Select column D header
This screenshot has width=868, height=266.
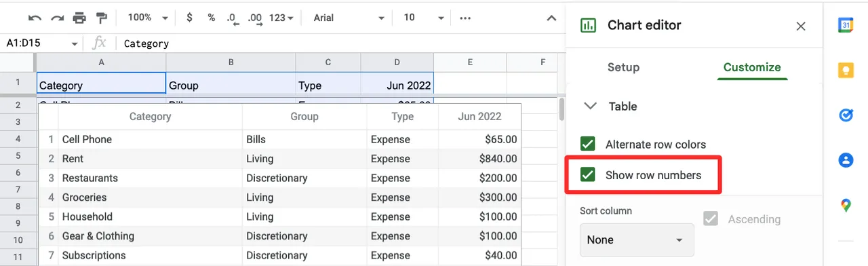coord(397,62)
